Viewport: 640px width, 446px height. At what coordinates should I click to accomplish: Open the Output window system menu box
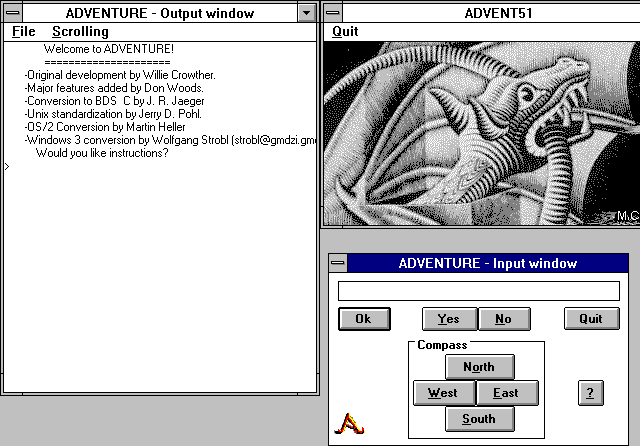click(13, 13)
